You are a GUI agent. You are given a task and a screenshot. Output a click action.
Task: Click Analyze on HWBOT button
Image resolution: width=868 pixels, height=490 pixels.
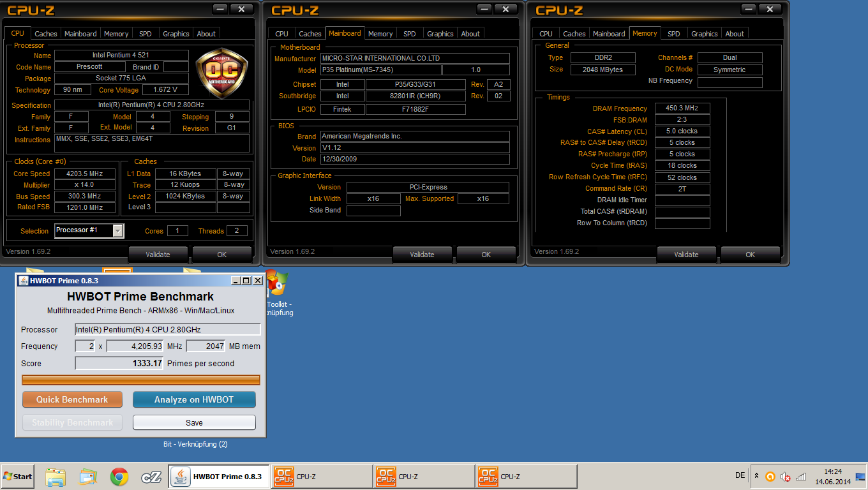tap(194, 399)
